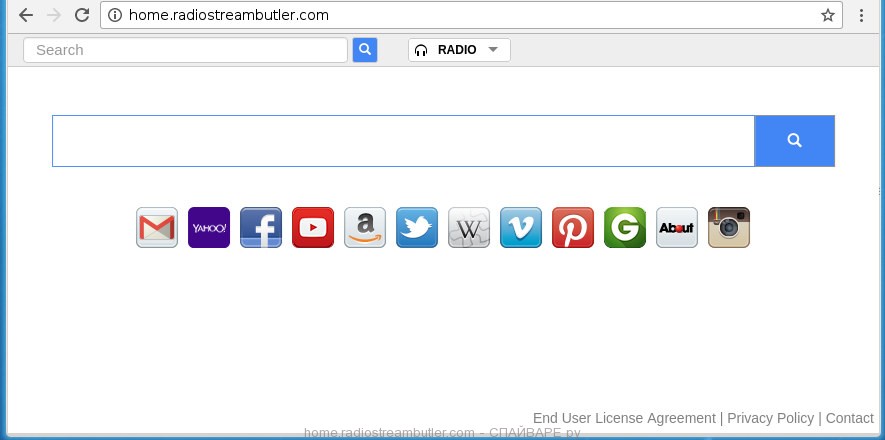Open the Instagram camera shortcut icon
This screenshot has height=440, width=885.
pyautogui.click(x=729, y=227)
